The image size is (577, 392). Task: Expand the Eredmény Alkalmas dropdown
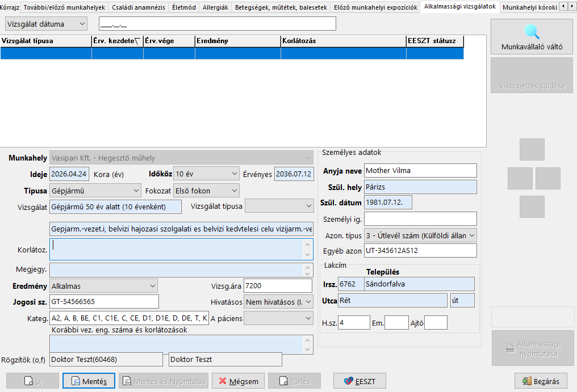(x=103, y=285)
